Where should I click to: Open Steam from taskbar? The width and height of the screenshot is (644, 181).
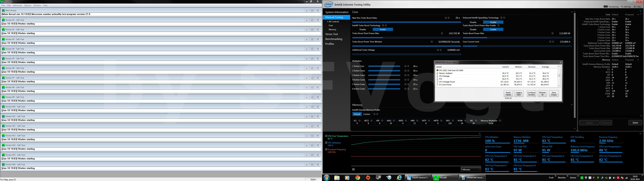pos(379,178)
